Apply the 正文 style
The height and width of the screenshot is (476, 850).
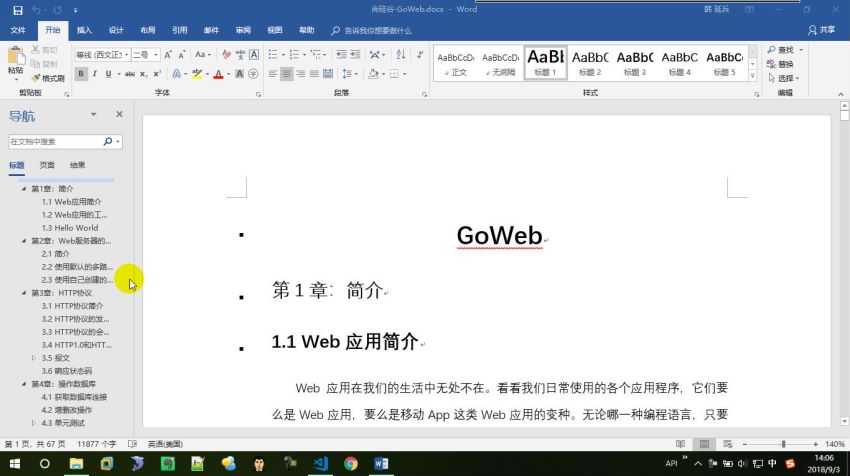click(x=456, y=63)
